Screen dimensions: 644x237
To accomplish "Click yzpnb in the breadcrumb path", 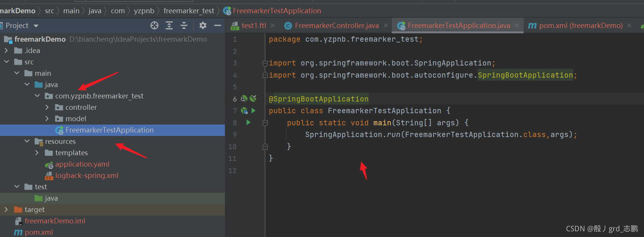I will pos(144,11).
